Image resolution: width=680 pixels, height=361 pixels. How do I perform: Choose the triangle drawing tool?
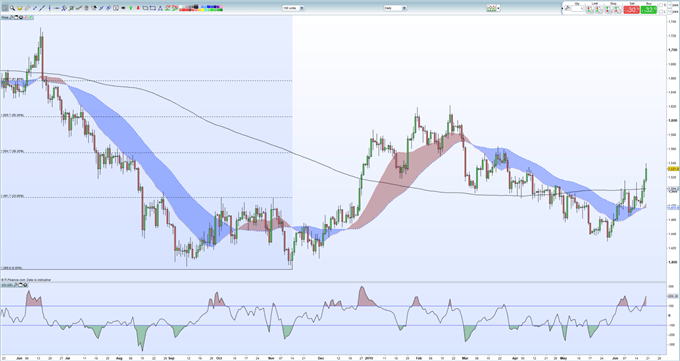160,8
